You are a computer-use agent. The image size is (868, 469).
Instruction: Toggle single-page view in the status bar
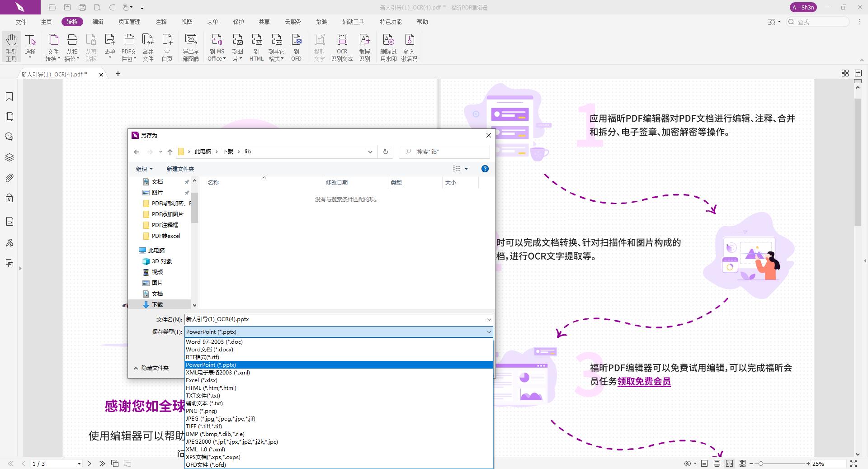pos(704,464)
